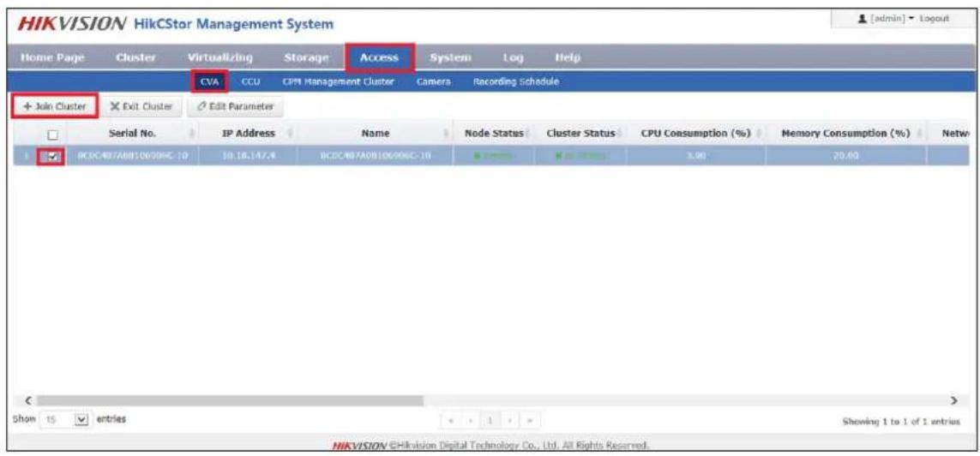Viewport: 980px width, 456px height.
Task: Select the Access menu
Action: pos(380,57)
